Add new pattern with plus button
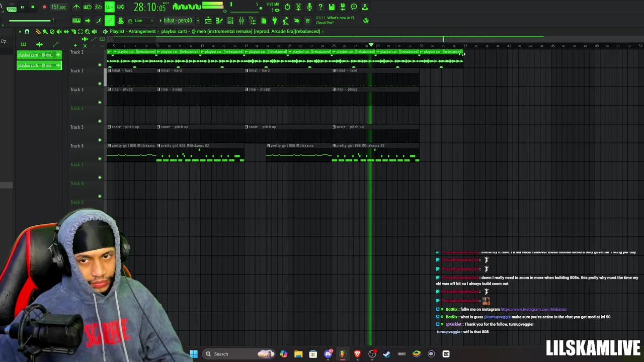Image resolution: width=644 pixels, height=362 pixels. [x=198, y=21]
